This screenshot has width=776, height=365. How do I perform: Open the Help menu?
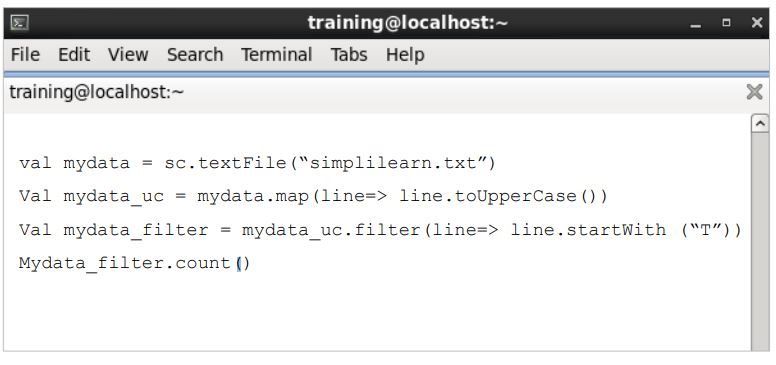(x=405, y=54)
